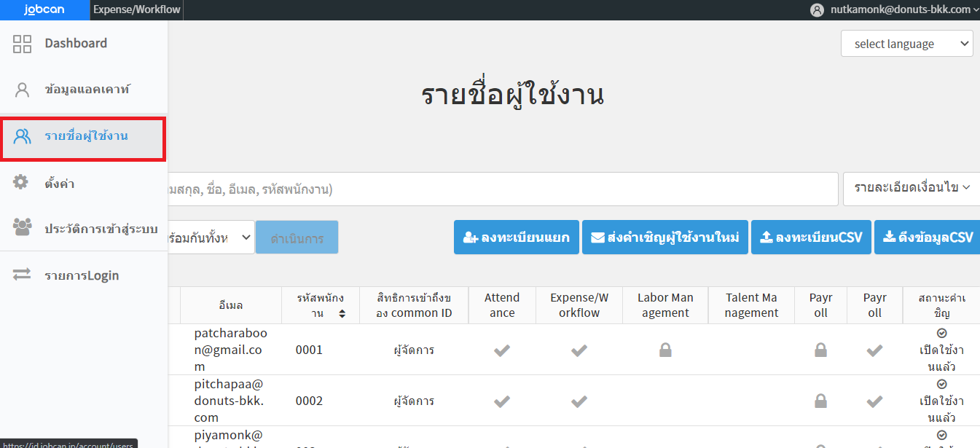
Task: Click the ส่งคำเชิญผู้ใช้งานใหม่ invite button
Action: (x=665, y=237)
